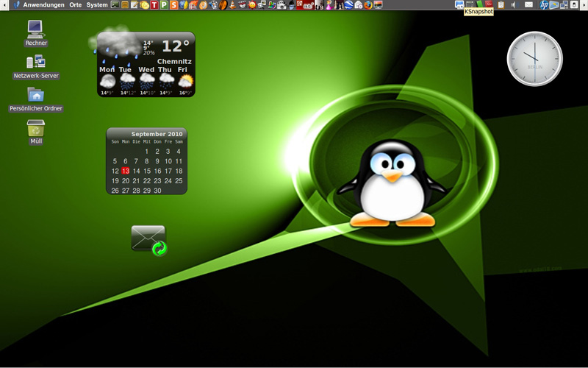Click the Chemnitz location in weather widget
Viewport: 588px width, 368px height.
tap(174, 61)
